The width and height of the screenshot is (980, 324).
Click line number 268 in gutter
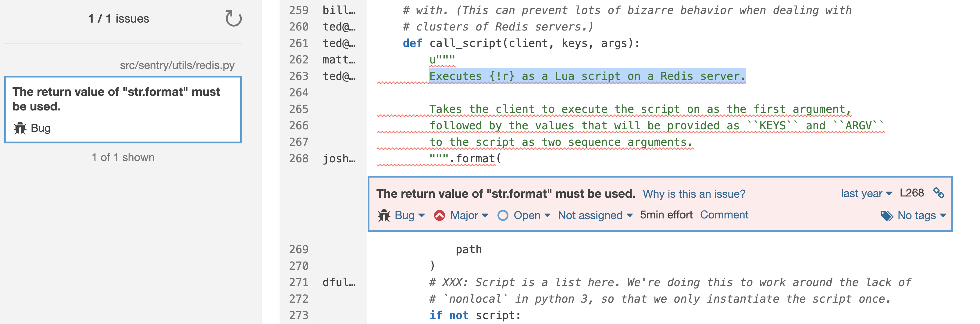(299, 158)
